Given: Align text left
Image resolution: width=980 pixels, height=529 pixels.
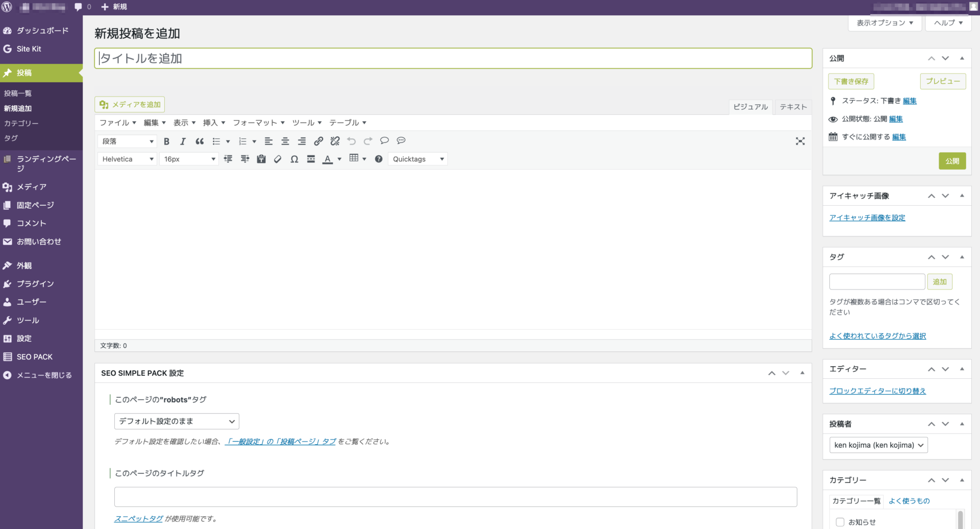Looking at the screenshot, I should point(268,141).
